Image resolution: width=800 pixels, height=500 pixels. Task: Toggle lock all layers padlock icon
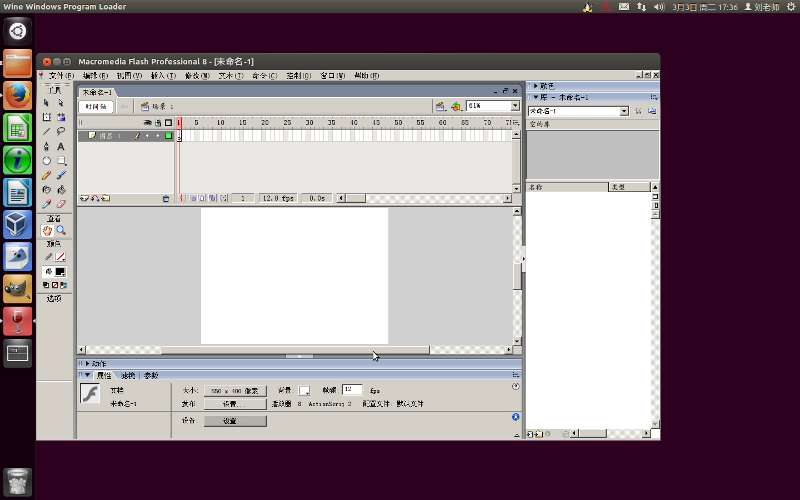tap(158, 122)
